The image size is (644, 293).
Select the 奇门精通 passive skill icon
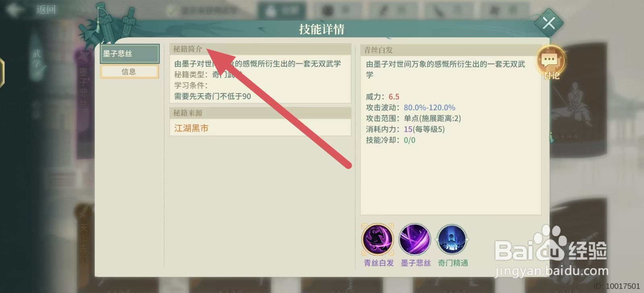(452, 240)
